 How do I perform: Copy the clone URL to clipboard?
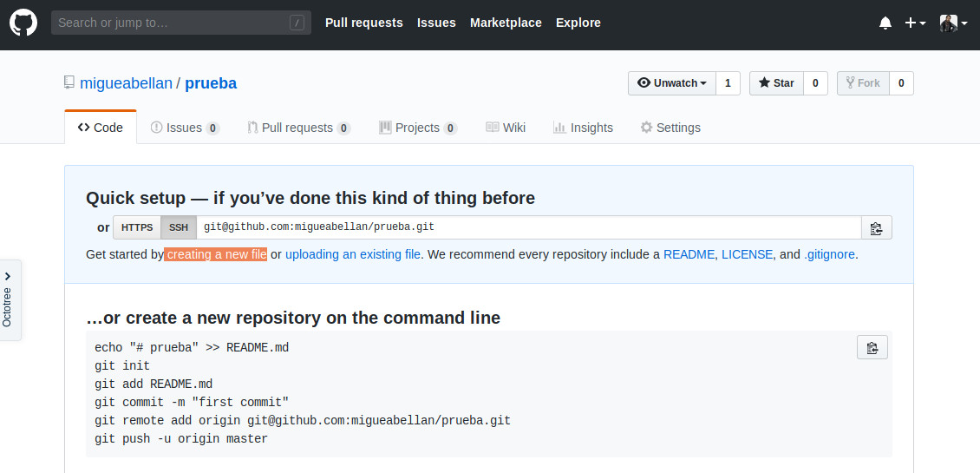tap(876, 227)
